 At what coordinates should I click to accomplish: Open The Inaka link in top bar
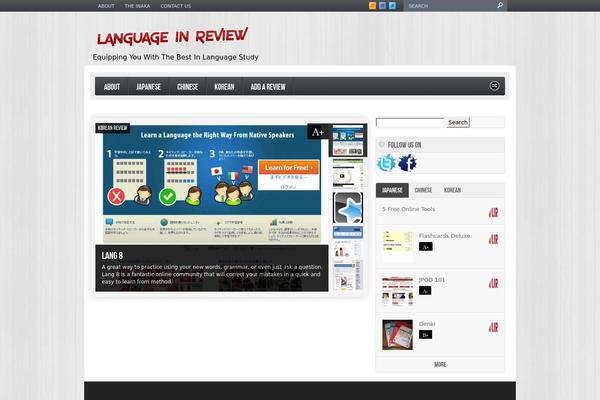137,6
